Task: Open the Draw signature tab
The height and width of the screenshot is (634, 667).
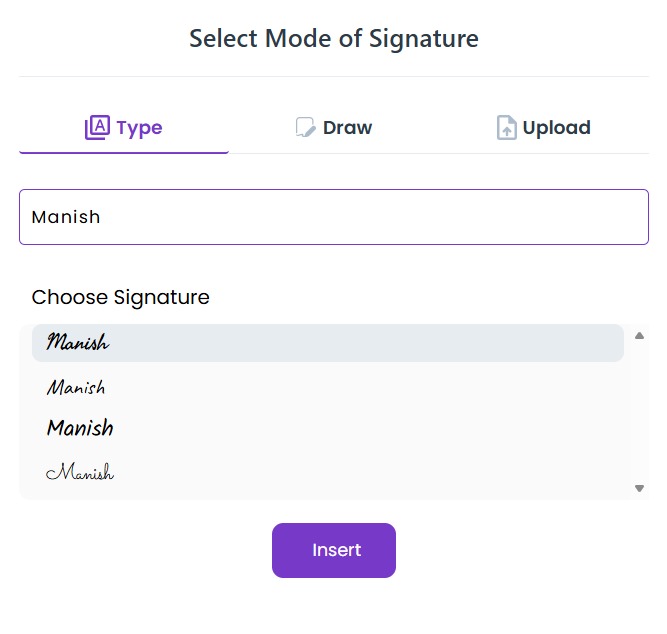Action: point(347,128)
